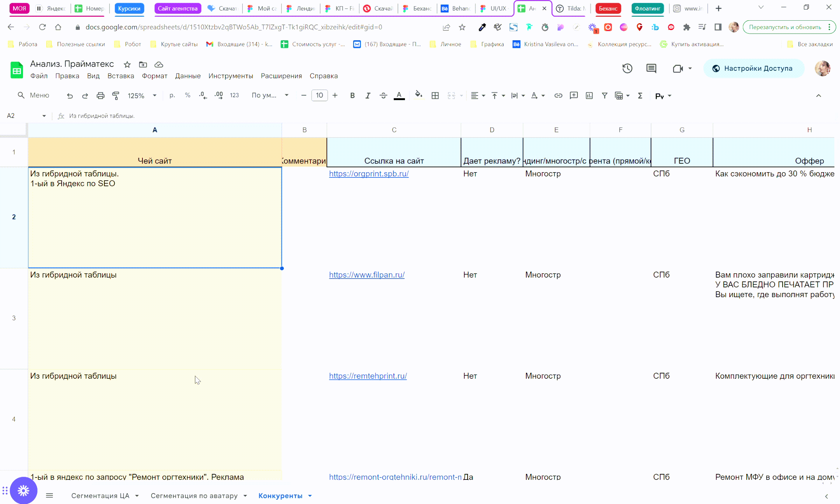Open comments history icon
The width and height of the screenshot is (840, 504).
[x=651, y=69]
